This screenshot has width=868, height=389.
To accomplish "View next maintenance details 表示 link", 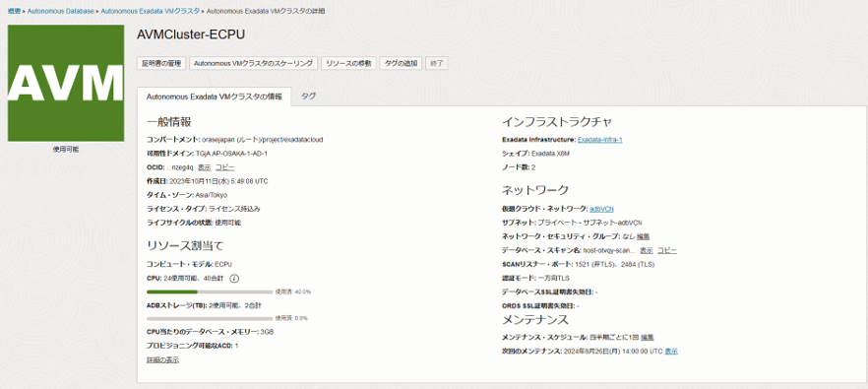I will (671, 352).
